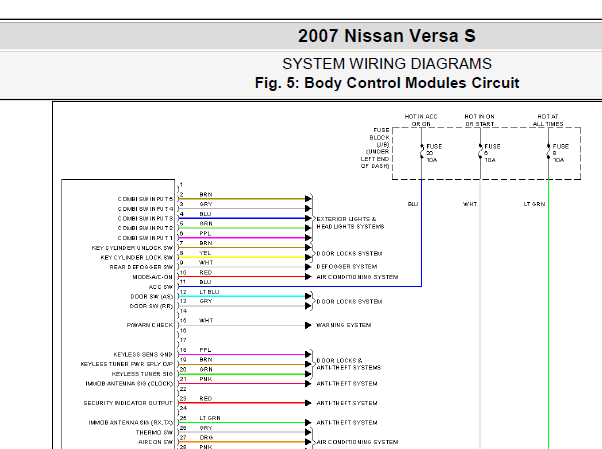This screenshot has width=602, height=449.
Task: Click the 'YEL' wire color label at pin 8
Action: click(205, 253)
